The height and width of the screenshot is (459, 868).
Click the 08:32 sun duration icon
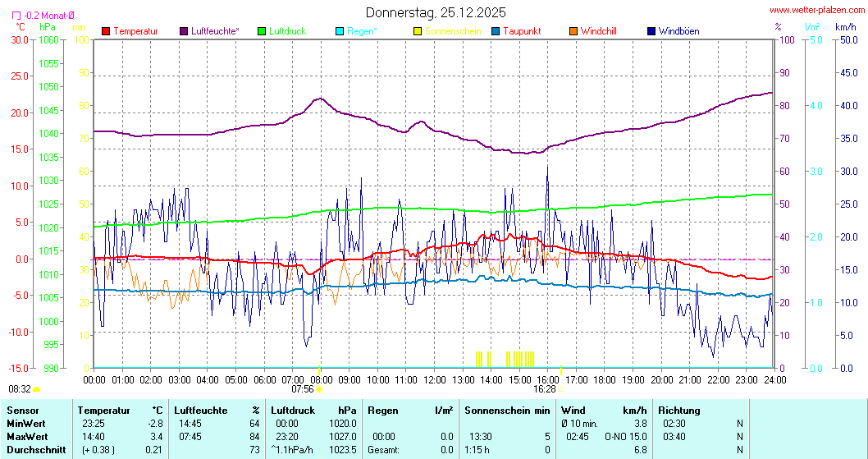tap(37, 389)
